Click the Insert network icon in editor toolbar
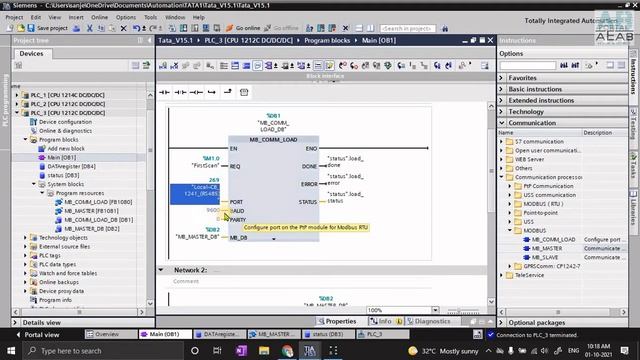The image size is (640, 360). tap(163, 65)
